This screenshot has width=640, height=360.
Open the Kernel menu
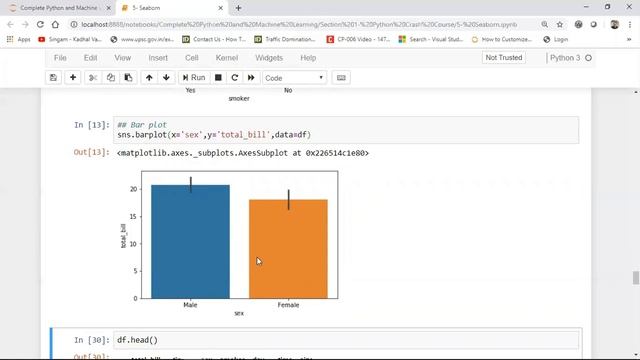227,58
